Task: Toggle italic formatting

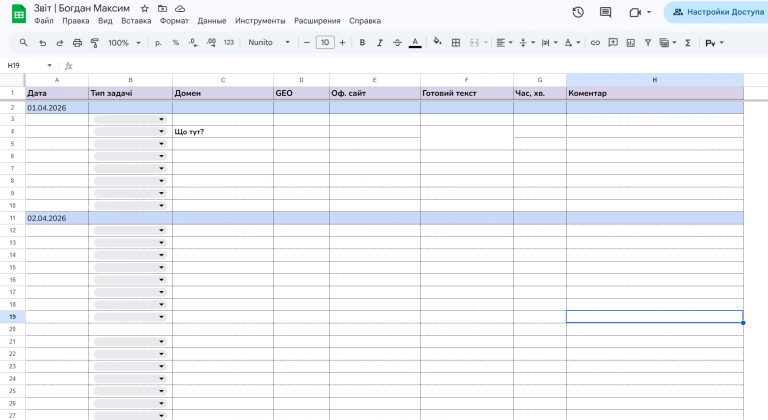Action: pyautogui.click(x=380, y=43)
